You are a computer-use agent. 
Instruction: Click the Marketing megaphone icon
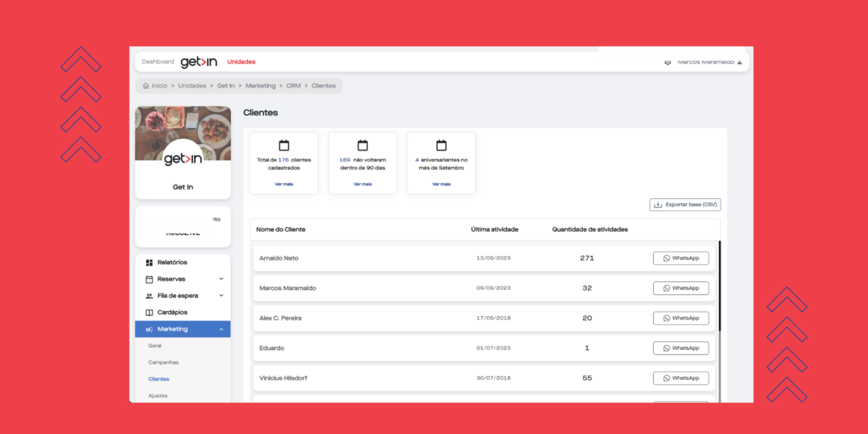point(149,329)
